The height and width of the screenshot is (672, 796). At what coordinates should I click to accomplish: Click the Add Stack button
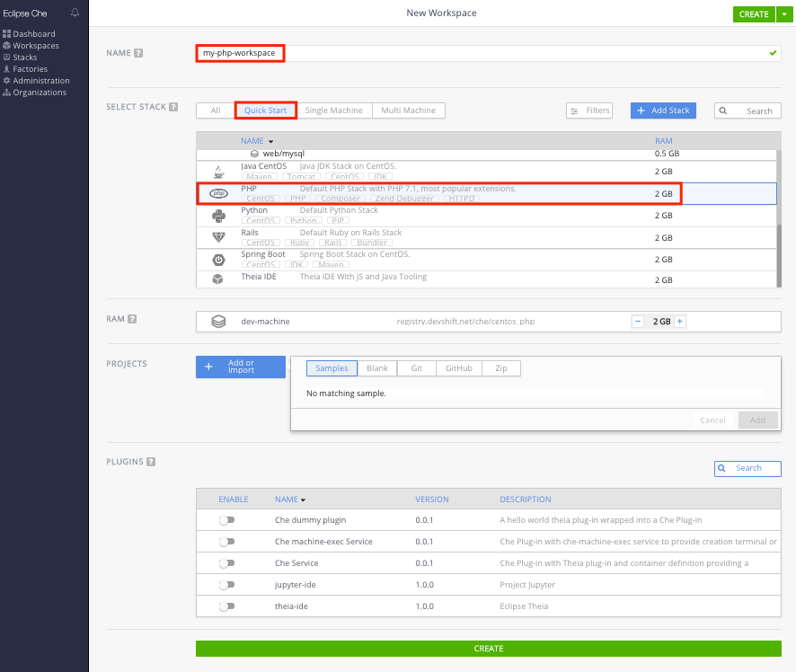(664, 111)
